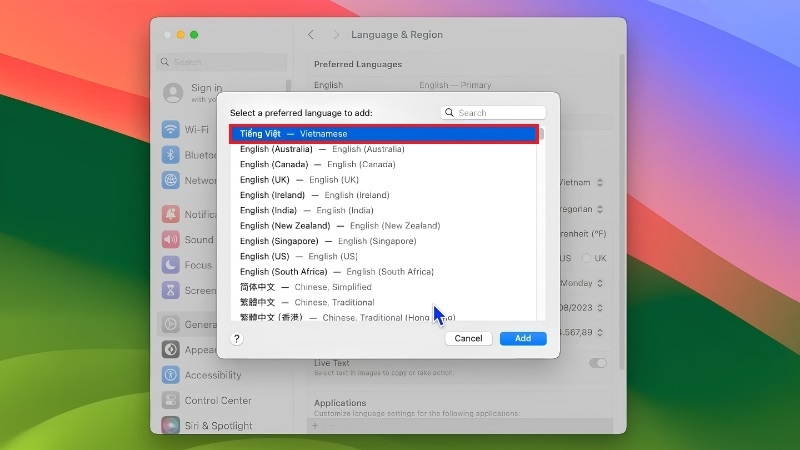Open Notifications bell icon
Image resolution: width=800 pixels, height=450 pixels.
[x=170, y=214]
